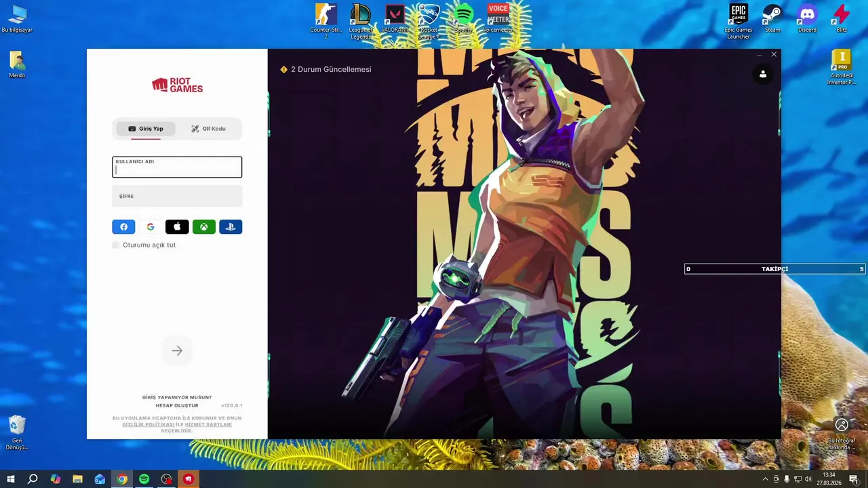Open the Counter-Strike 2 desktop shortcut

coord(325,21)
